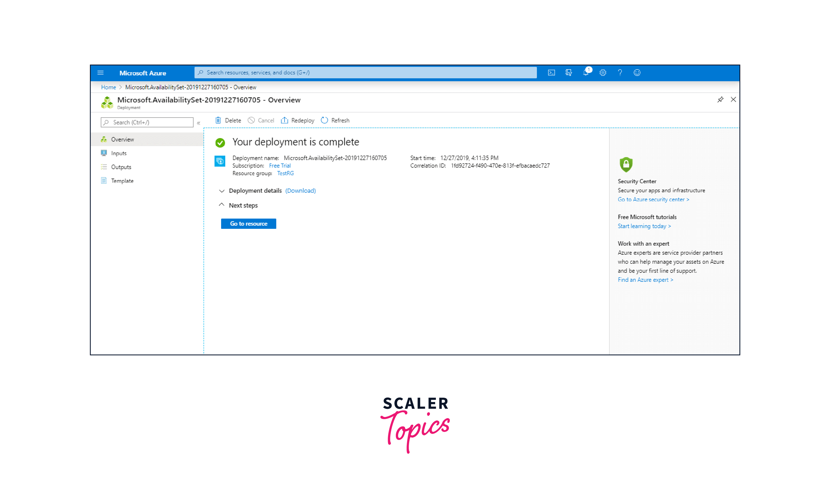Screen dimensions: 830x504
Task: Click the Go to resource button
Action: click(x=248, y=223)
